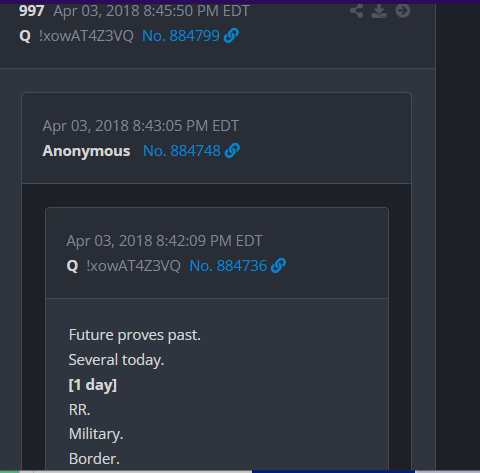Click tripcode !xowAT4Z3VQ beside No. 884736
The height and width of the screenshot is (473, 480).
(x=133, y=266)
